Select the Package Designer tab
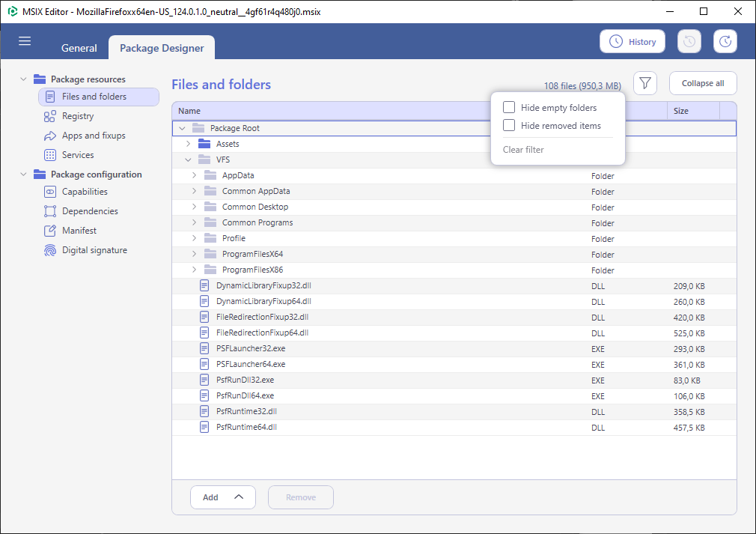The image size is (756, 534). tap(162, 48)
